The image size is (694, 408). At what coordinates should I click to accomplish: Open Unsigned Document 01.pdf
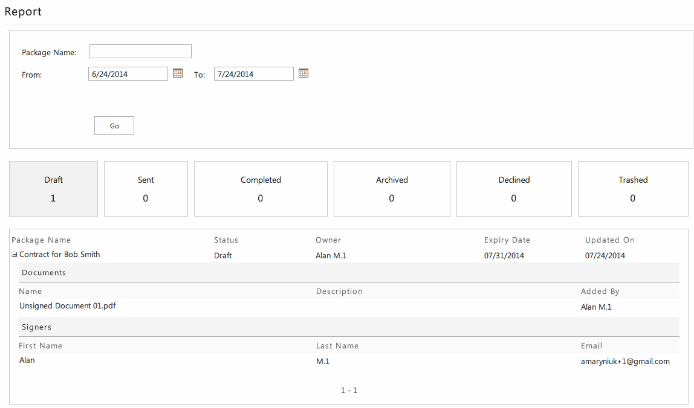click(61, 306)
